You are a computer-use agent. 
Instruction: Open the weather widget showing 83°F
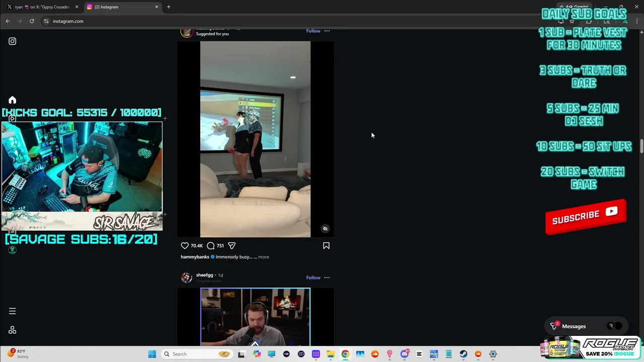pyautogui.click(x=18, y=354)
